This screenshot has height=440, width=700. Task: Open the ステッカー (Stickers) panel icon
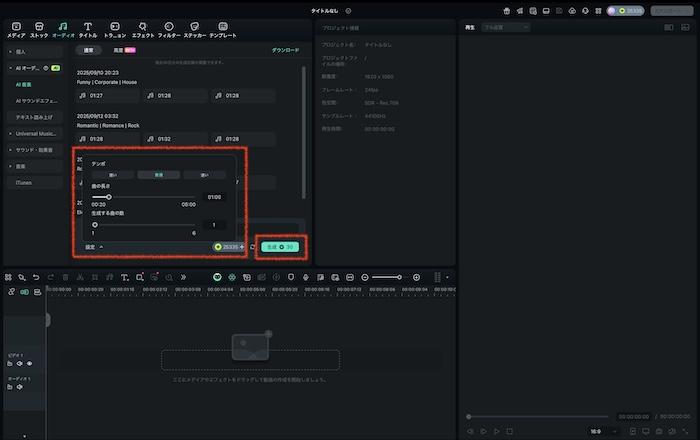tap(195, 29)
